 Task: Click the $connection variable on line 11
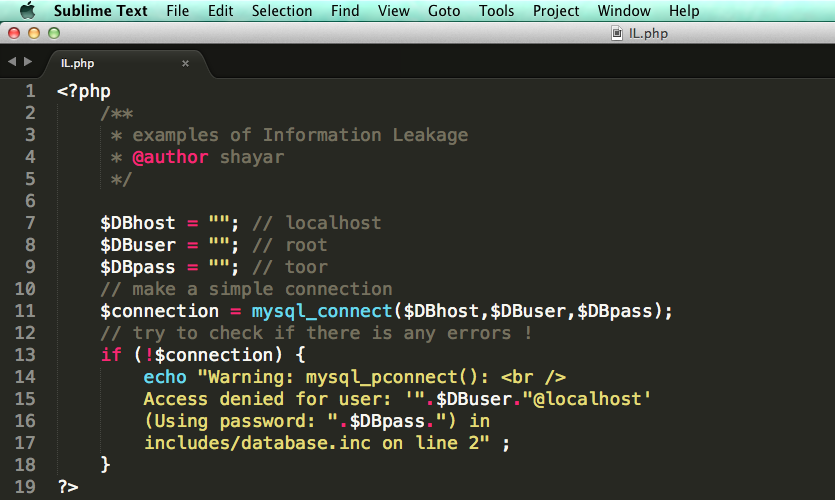(159, 311)
